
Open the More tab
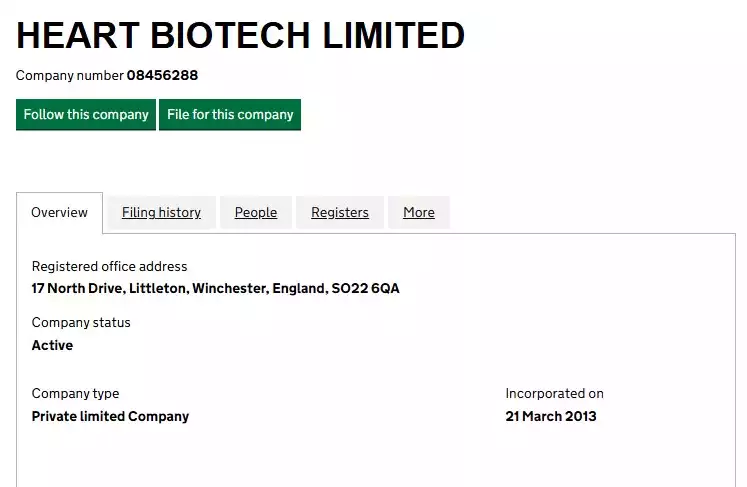(419, 212)
